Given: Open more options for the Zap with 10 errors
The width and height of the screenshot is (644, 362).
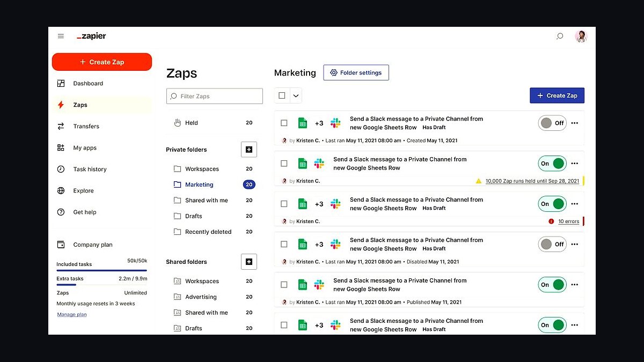Looking at the screenshot, I should [575, 204].
